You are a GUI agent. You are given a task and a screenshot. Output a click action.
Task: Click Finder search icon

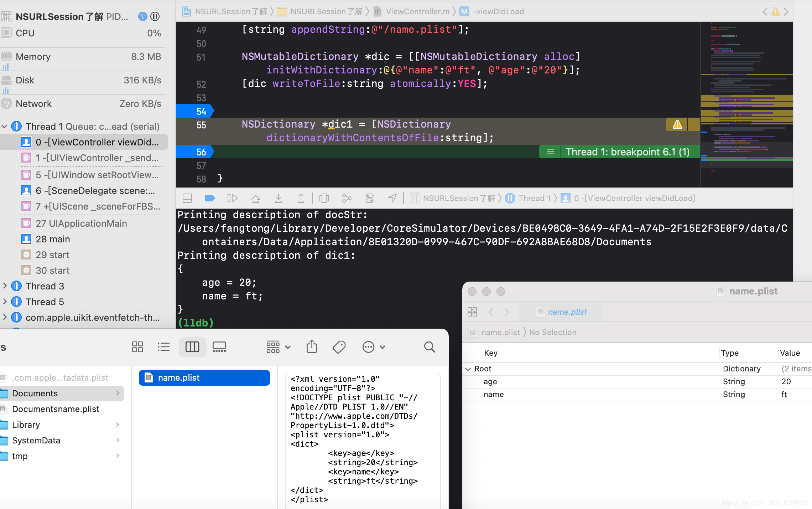point(430,347)
